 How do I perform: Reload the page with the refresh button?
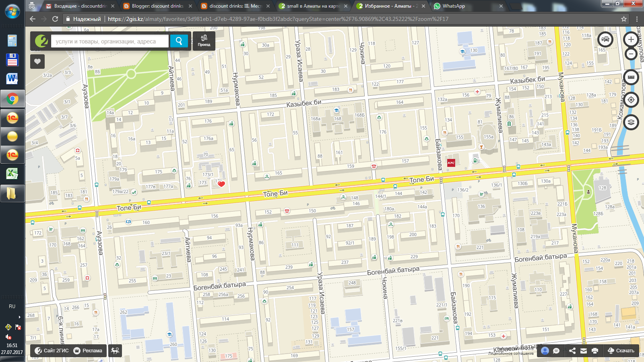(55, 19)
